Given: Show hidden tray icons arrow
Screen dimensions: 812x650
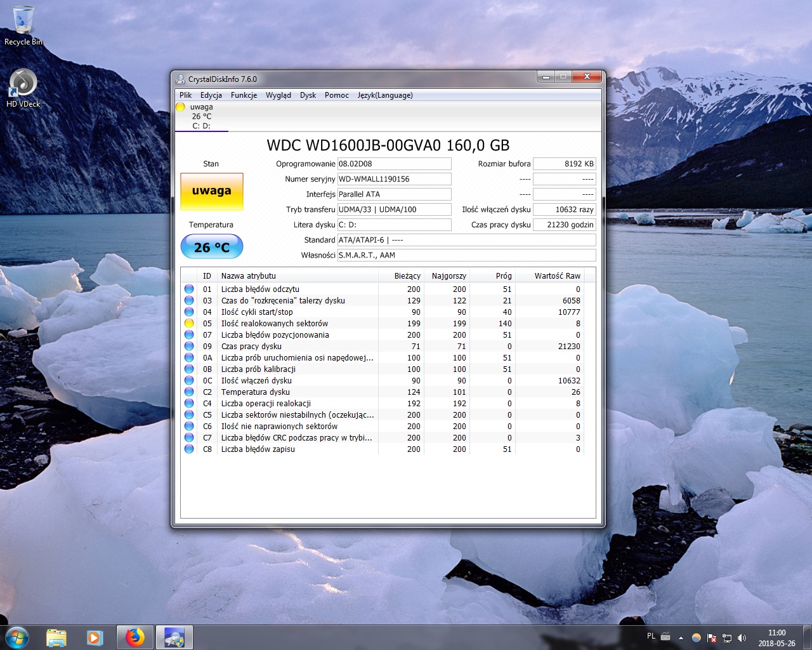Looking at the screenshot, I should pos(681,638).
